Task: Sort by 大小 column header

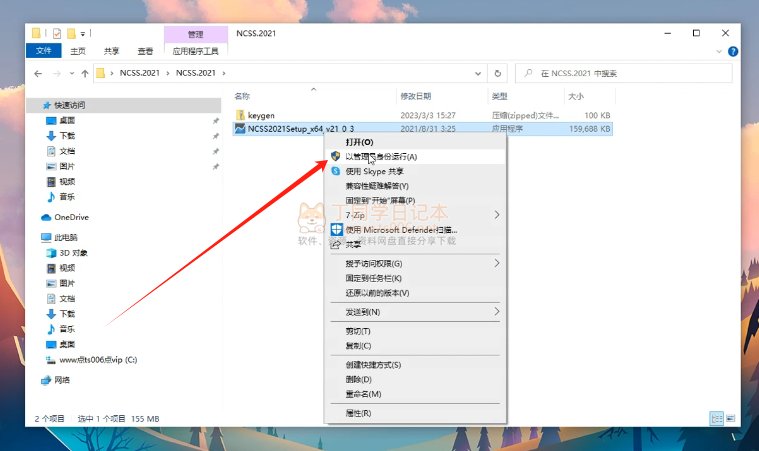Action: [x=576, y=96]
